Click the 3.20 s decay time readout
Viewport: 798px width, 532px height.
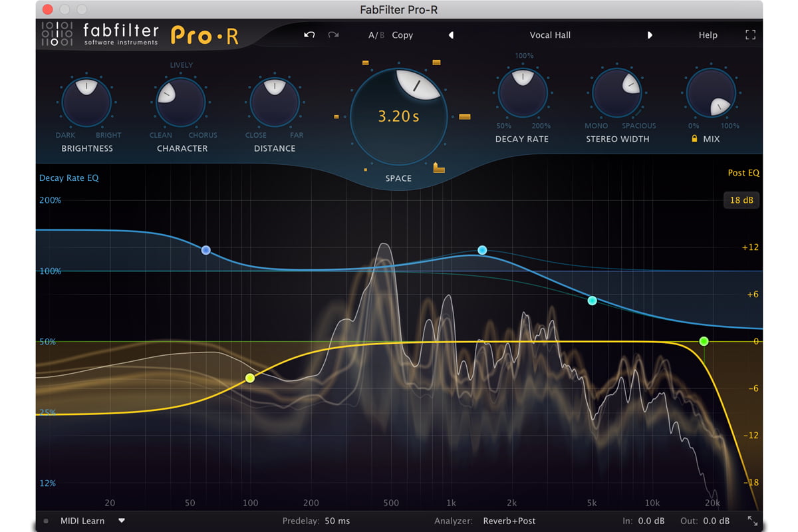coord(399,116)
